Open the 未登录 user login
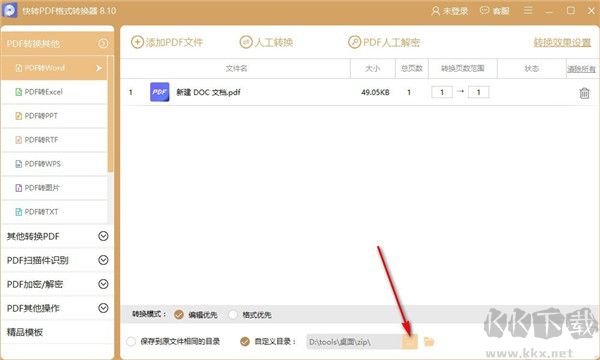The image size is (600, 360). tap(449, 11)
